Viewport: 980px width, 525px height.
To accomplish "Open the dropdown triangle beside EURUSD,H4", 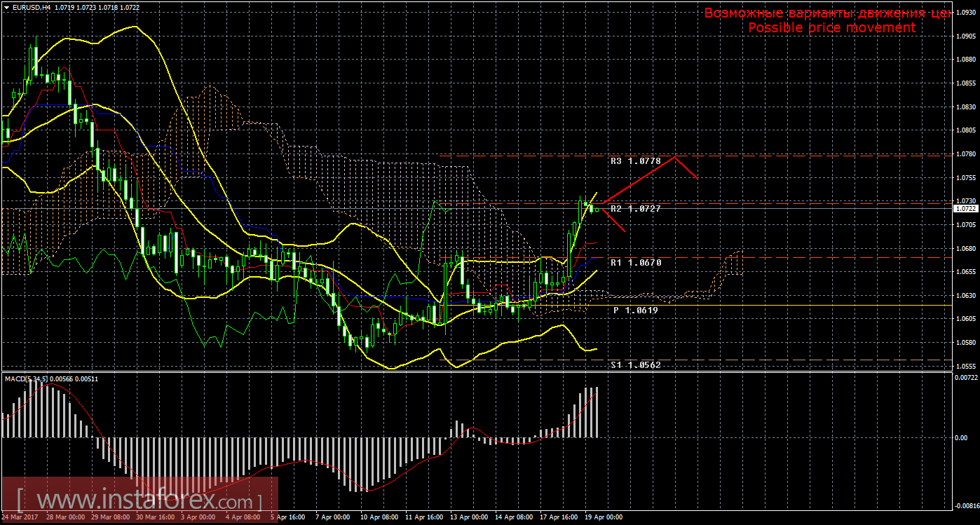I will coord(6,6).
